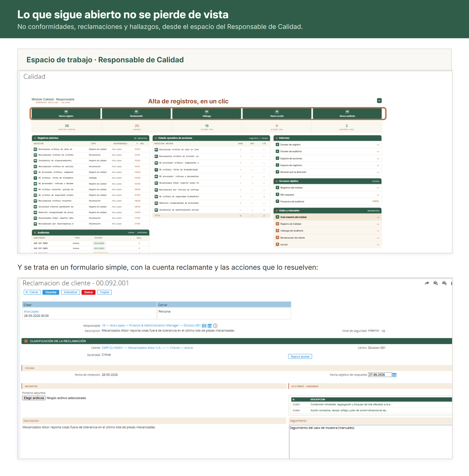Launch the Nueva acción tile

[277, 114]
